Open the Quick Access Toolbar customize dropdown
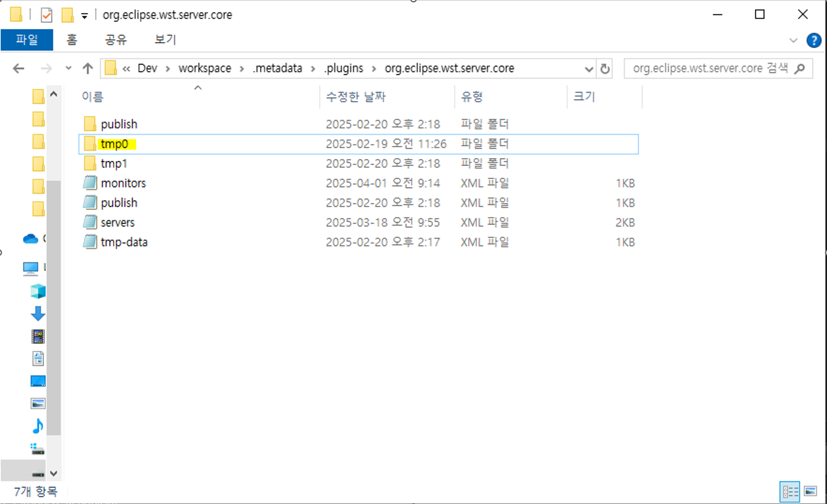 coord(84,16)
